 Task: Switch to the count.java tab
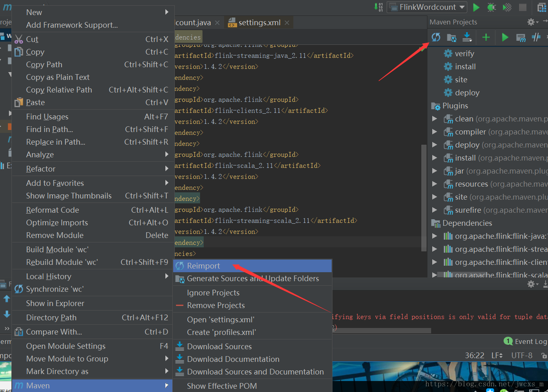click(193, 23)
